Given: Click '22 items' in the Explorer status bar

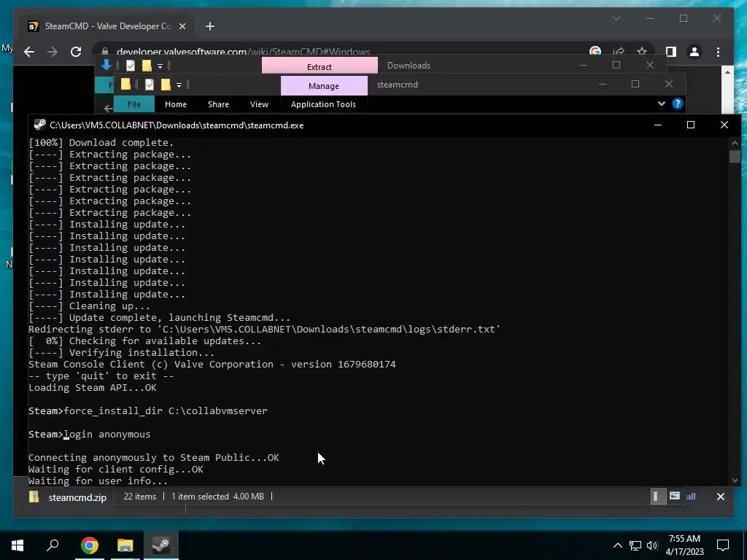Looking at the screenshot, I should coord(139,496).
